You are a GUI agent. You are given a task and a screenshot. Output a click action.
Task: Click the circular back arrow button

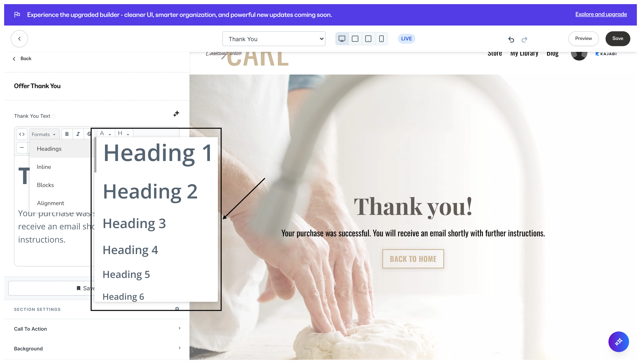click(19, 39)
